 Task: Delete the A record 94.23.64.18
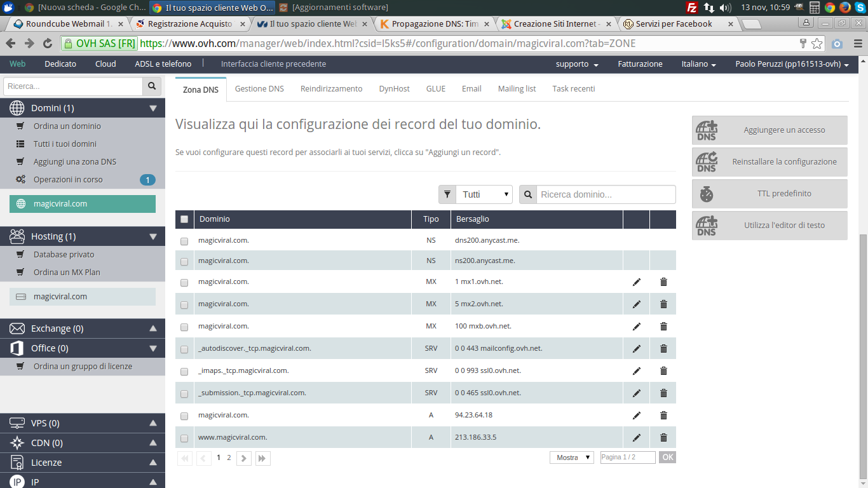[x=663, y=416]
